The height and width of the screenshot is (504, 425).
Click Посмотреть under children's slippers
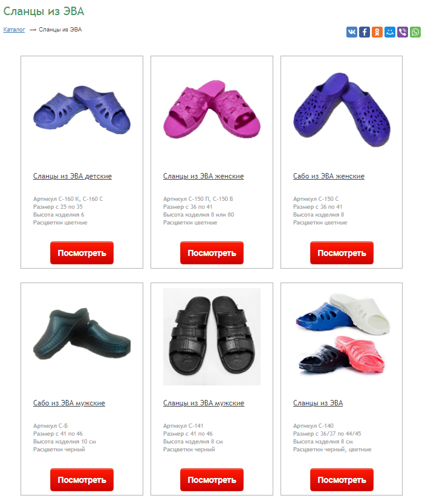tap(82, 253)
